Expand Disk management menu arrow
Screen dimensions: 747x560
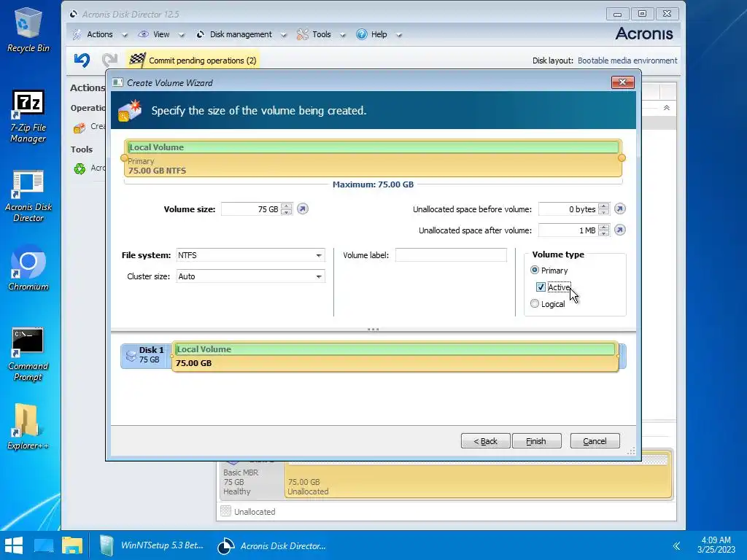tap(284, 35)
